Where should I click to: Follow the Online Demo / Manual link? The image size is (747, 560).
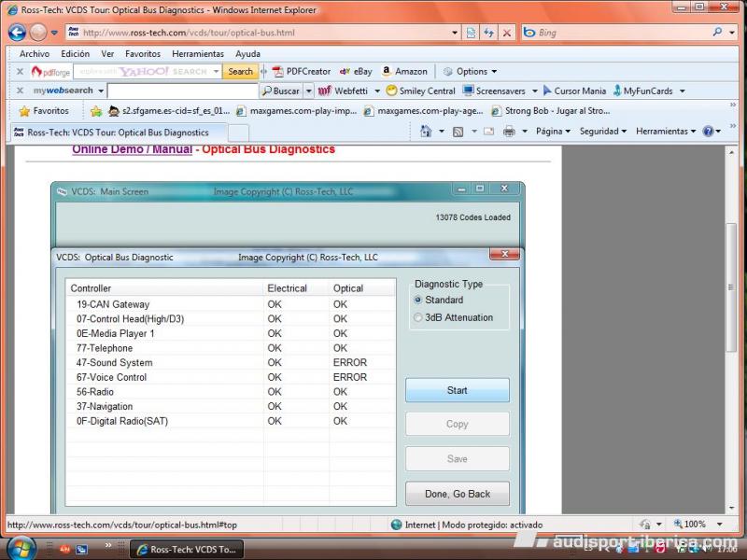click(132, 149)
